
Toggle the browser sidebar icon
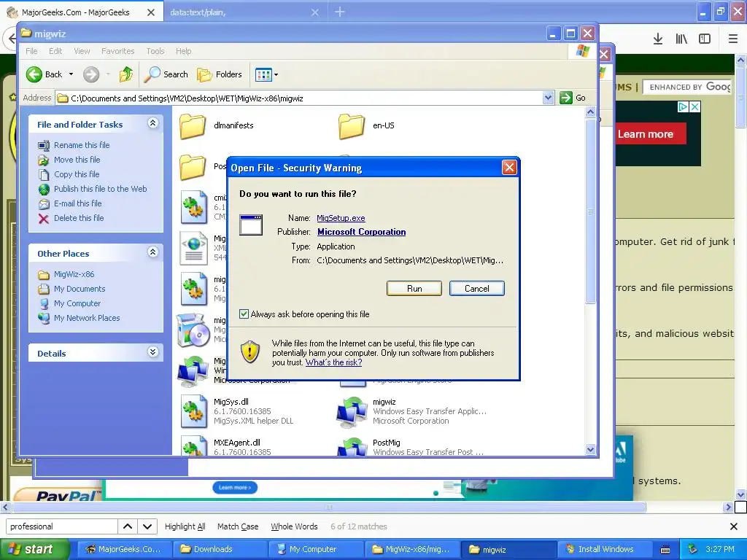click(x=705, y=39)
